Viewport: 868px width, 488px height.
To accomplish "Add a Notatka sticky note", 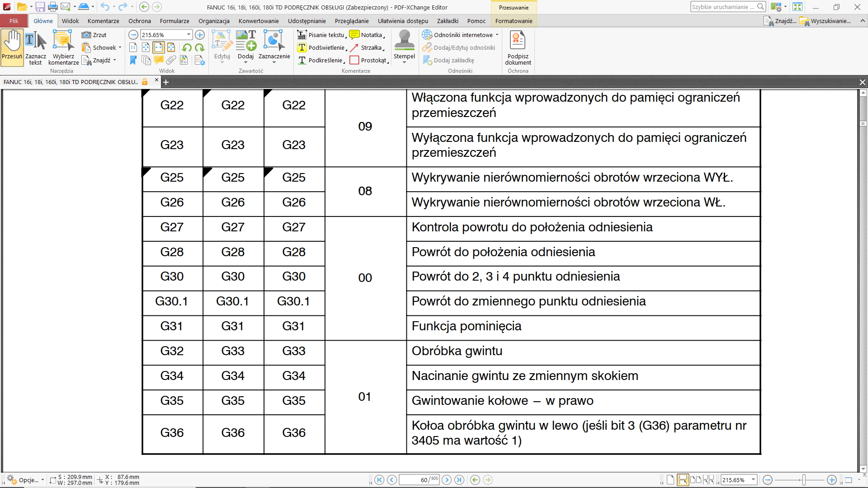I will 367,35.
